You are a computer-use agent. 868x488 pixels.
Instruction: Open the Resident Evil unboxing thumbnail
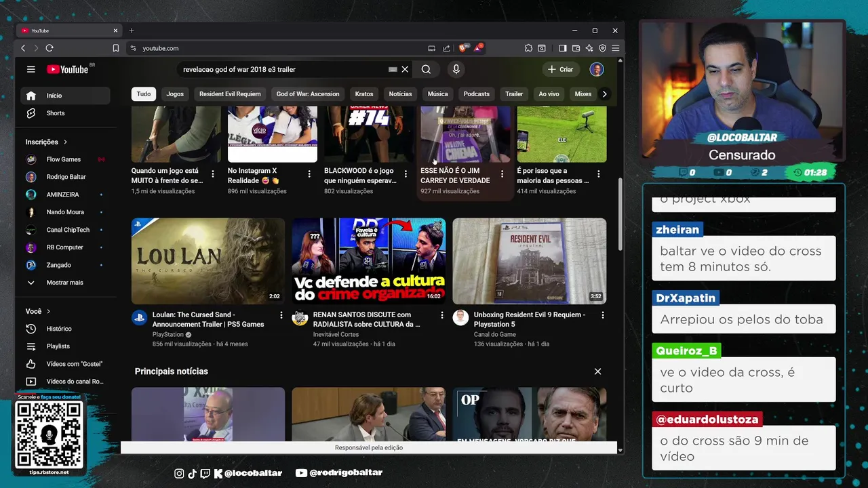[530, 261]
